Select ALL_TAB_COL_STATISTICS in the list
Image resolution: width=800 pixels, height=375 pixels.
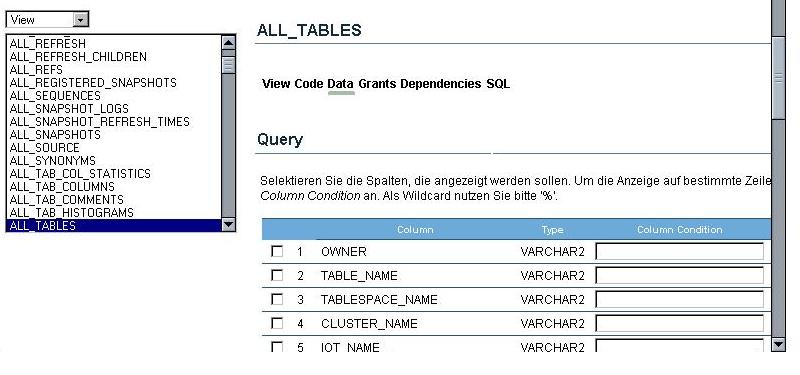(80, 174)
